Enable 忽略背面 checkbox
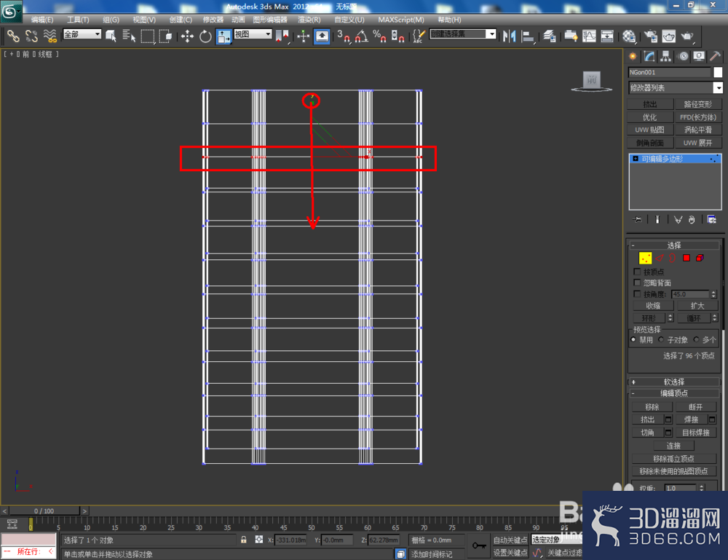 pyautogui.click(x=637, y=283)
